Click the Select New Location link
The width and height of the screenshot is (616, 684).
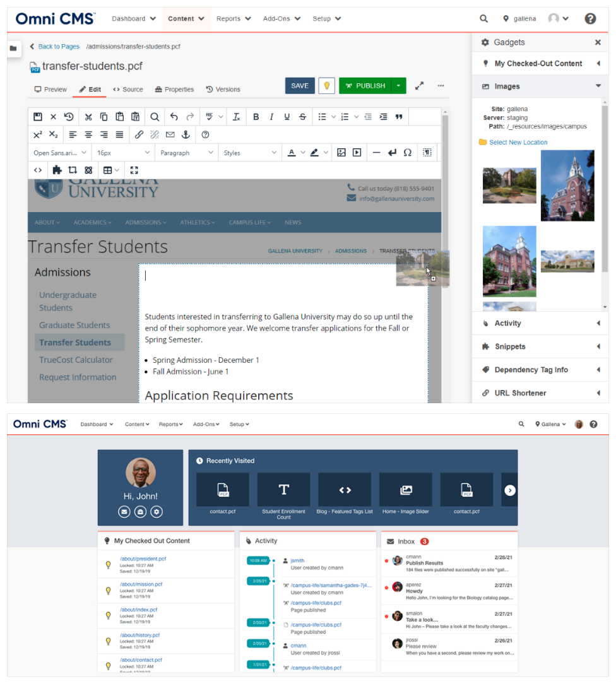coord(518,143)
